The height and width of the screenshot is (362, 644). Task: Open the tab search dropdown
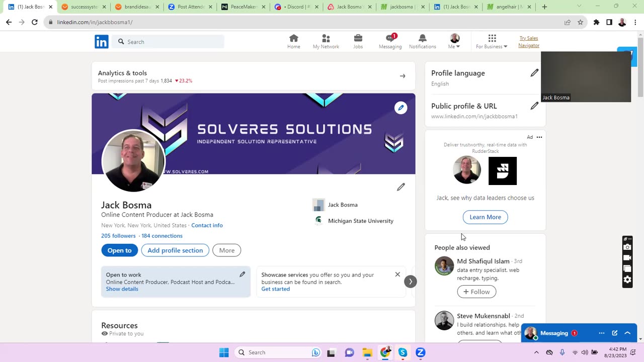click(x=579, y=6)
